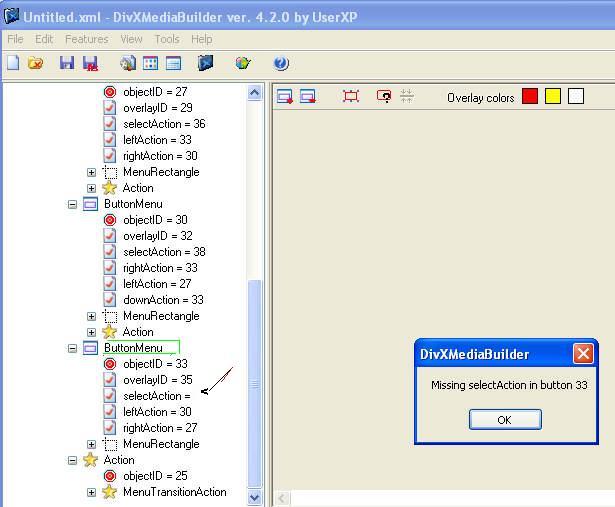
Task: Click the button query icon in preview toolbar
Action: pos(384,96)
